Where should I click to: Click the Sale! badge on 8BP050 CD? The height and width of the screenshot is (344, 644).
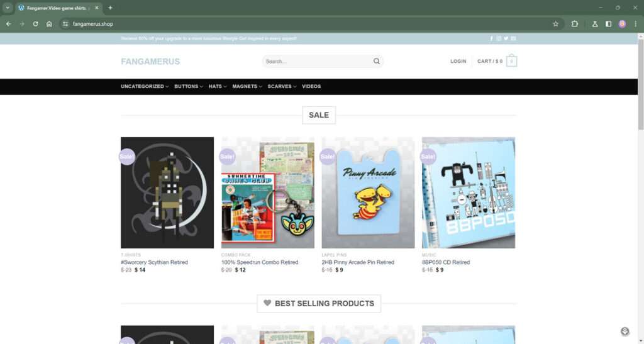[428, 157]
